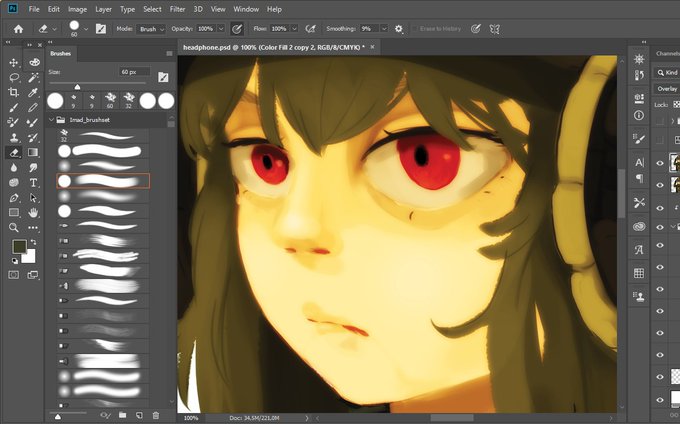The height and width of the screenshot is (424, 680).
Task: Toggle pressure for opacity button
Action: coord(237,29)
